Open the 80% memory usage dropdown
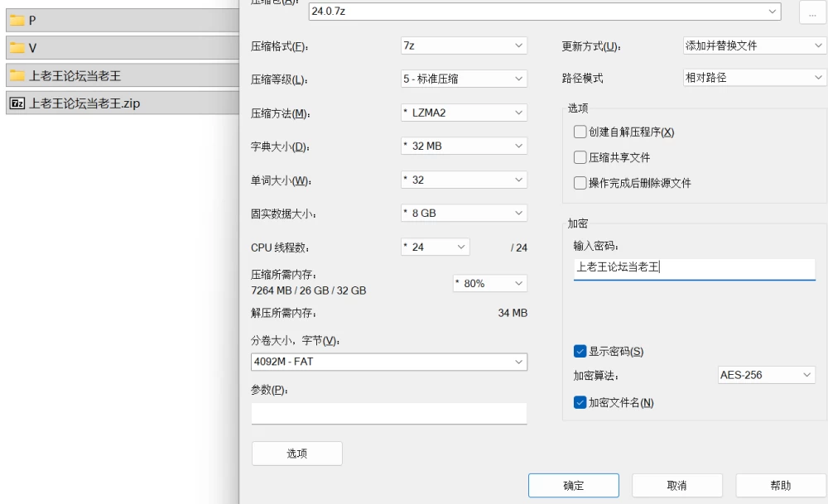The height and width of the screenshot is (504, 828). pos(490,283)
